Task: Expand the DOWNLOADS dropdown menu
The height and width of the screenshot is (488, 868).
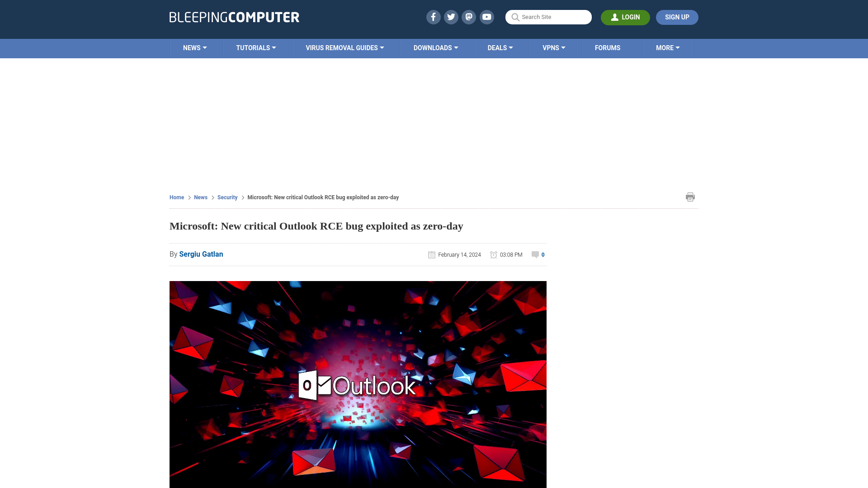Action: click(436, 47)
